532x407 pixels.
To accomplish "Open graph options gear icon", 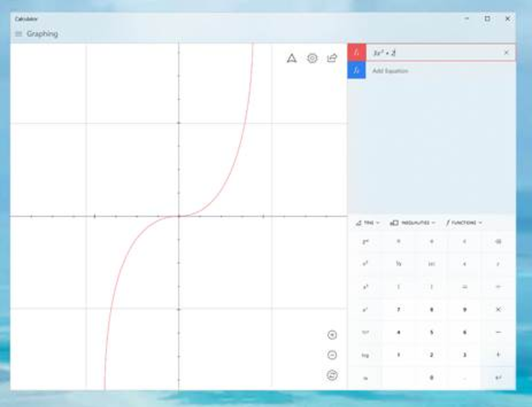I will [312, 58].
